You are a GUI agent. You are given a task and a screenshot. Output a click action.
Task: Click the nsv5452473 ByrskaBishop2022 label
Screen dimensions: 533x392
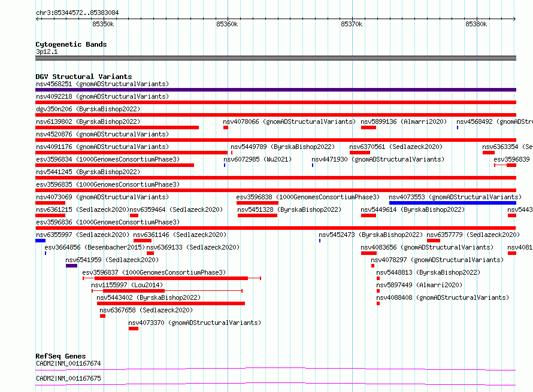pos(371,235)
